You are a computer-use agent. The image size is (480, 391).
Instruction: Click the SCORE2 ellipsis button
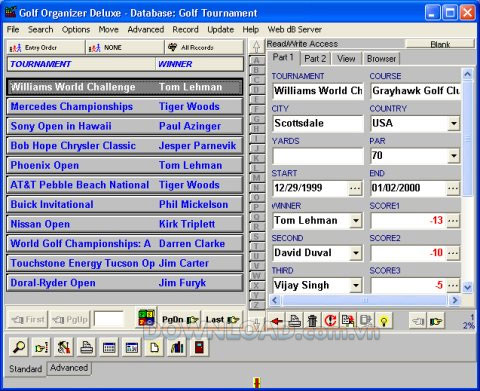click(453, 253)
